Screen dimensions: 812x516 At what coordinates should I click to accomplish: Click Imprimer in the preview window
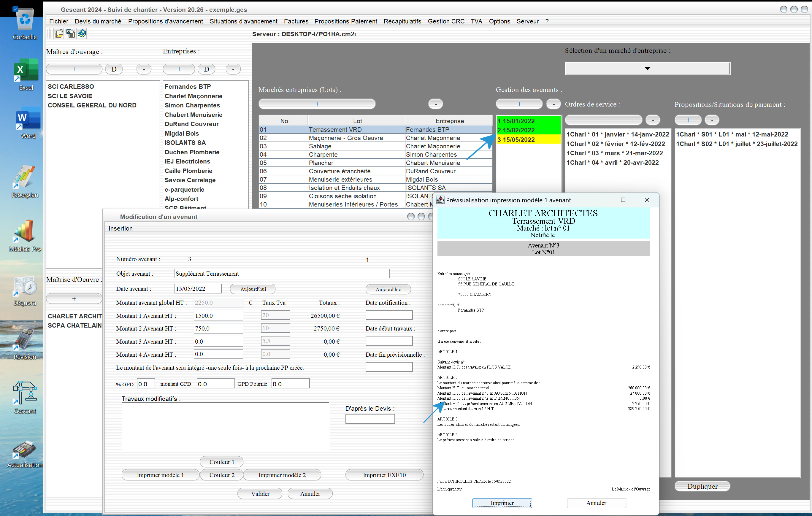click(x=502, y=503)
